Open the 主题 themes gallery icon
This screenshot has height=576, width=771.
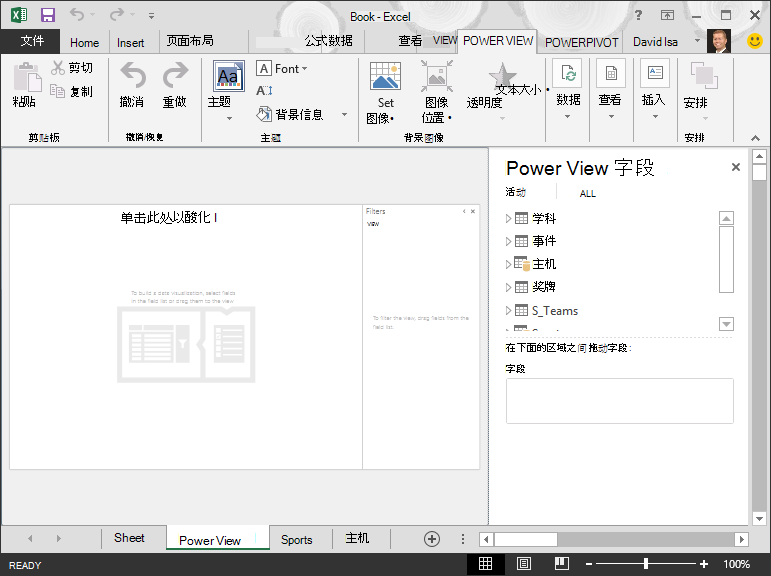(229, 76)
